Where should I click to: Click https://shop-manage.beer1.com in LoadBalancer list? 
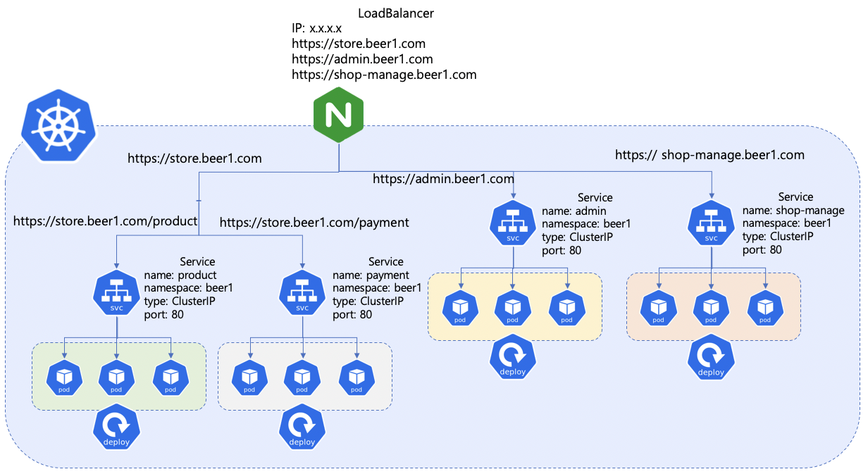point(384,75)
